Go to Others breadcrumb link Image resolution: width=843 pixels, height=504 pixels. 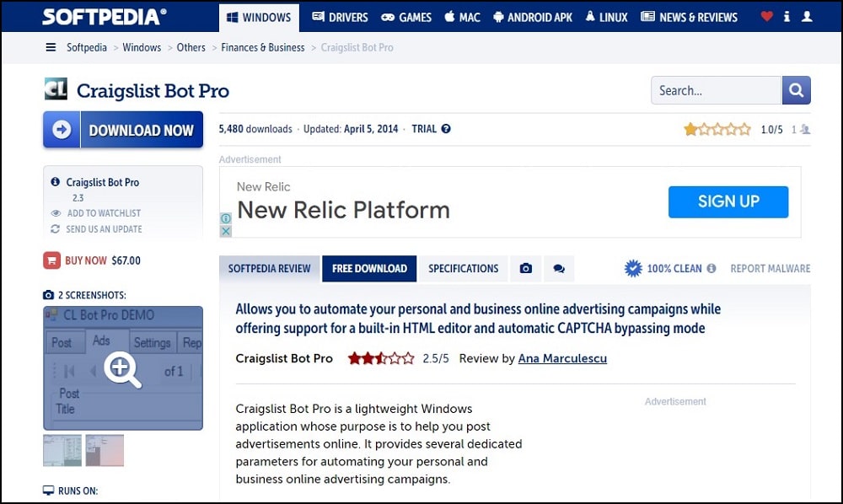191,47
